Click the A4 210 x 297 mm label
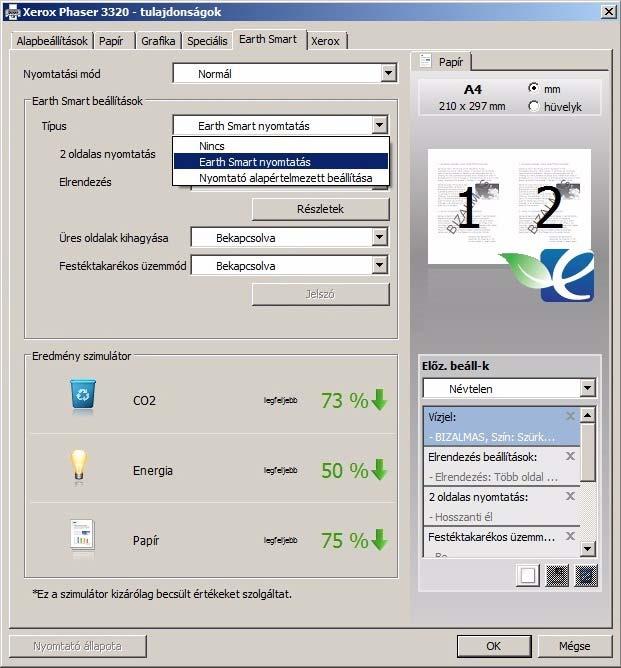 click(x=472, y=98)
